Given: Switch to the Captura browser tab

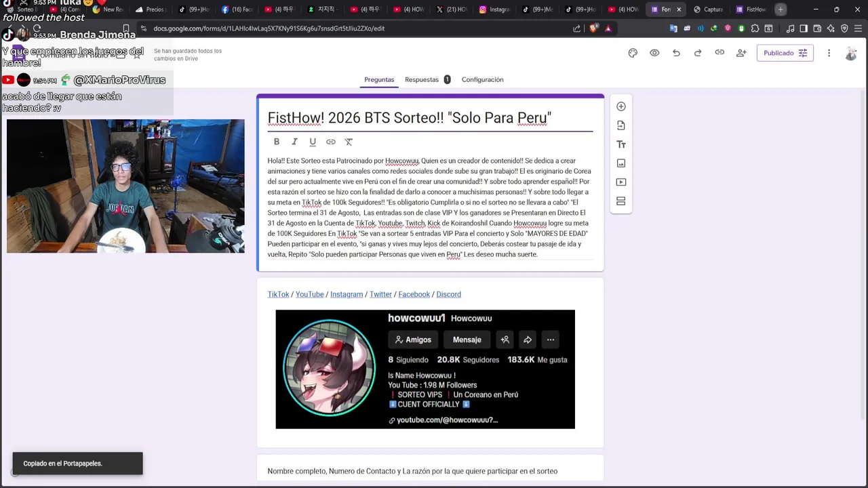Looking at the screenshot, I should (x=708, y=9).
